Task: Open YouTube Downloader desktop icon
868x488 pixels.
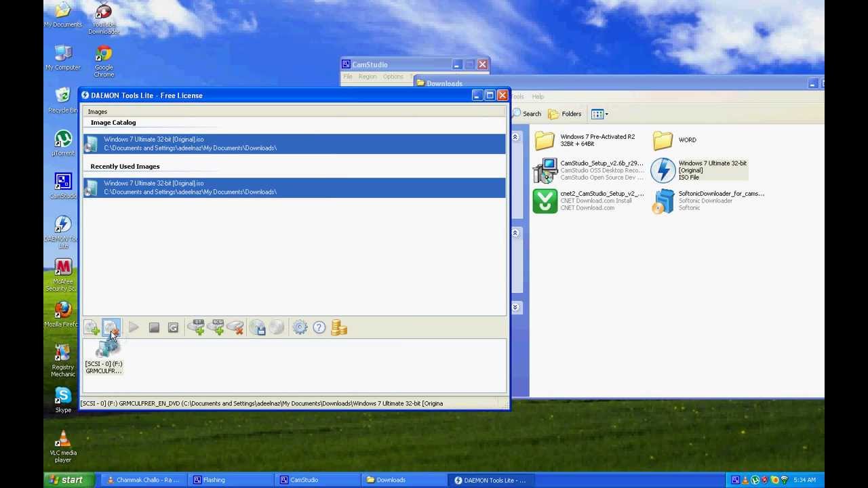Action: pos(104,19)
